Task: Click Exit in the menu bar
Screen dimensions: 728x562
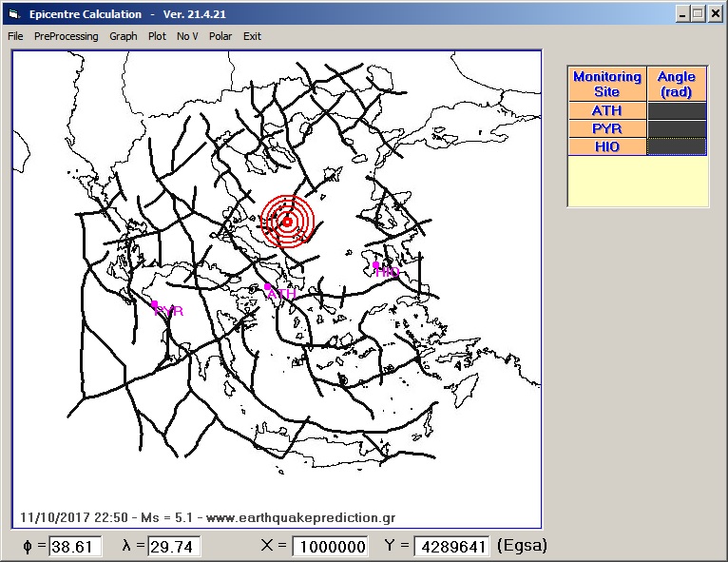Action: (252, 36)
